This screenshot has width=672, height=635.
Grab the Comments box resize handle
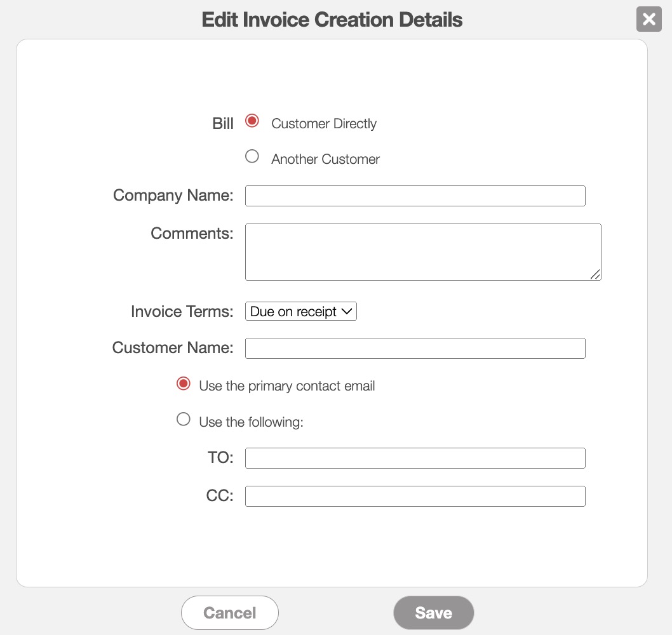pos(595,274)
